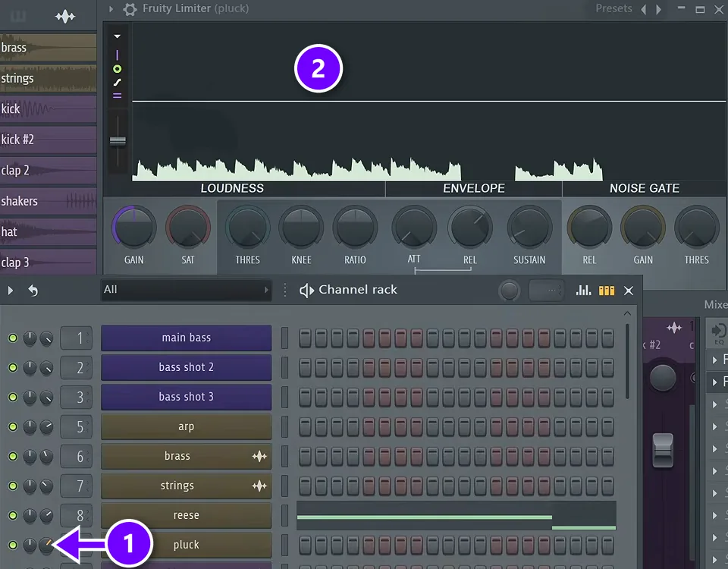The image size is (728, 569).
Task: Open the pluck channel button
Action: tap(187, 545)
